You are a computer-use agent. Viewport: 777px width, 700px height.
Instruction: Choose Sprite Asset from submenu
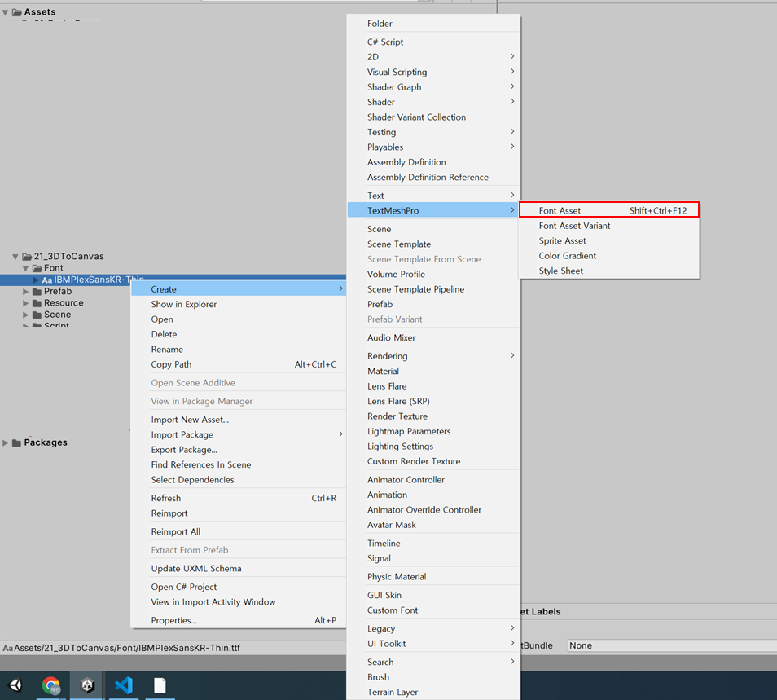pos(609,240)
